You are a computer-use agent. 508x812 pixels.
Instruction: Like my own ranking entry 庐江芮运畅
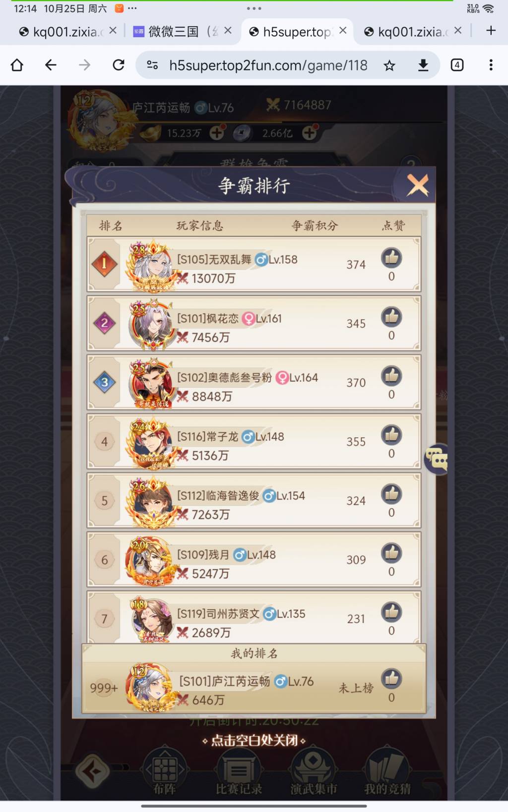pos(391,679)
